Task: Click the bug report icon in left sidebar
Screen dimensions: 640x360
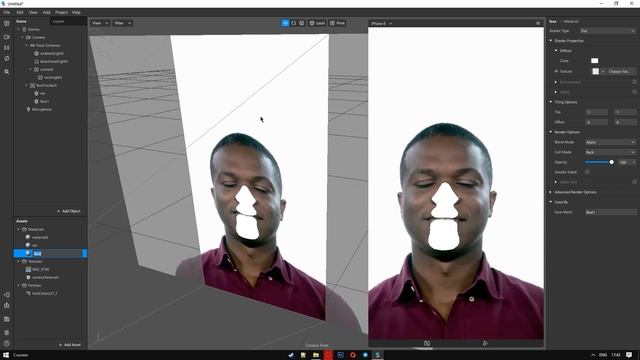Action: tap(7, 333)
